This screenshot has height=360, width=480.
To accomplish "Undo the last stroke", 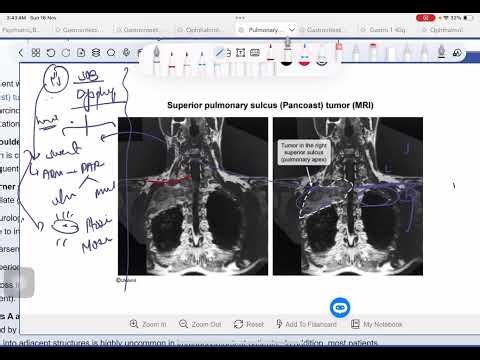I will coord(51,53).
